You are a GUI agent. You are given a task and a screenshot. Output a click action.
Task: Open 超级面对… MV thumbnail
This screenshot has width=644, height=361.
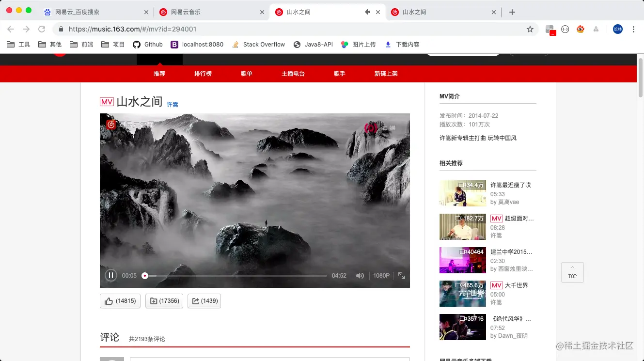pyautogui.click(x=463, y=227)
